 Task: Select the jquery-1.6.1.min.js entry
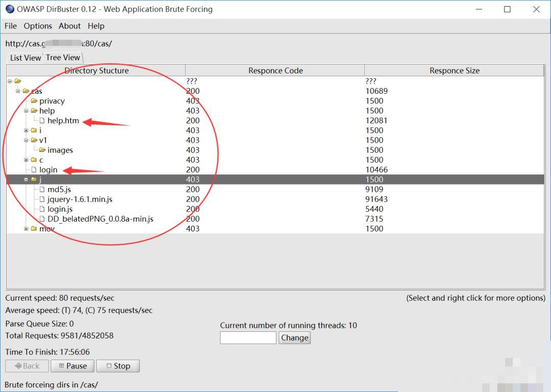(80, 199)
